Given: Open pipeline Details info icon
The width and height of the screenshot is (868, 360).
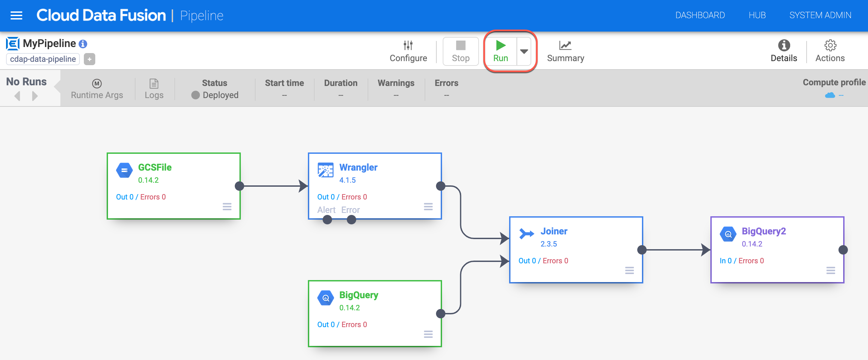Looking at the screenshot, I should pyautogui.click(x=783, y=46).
